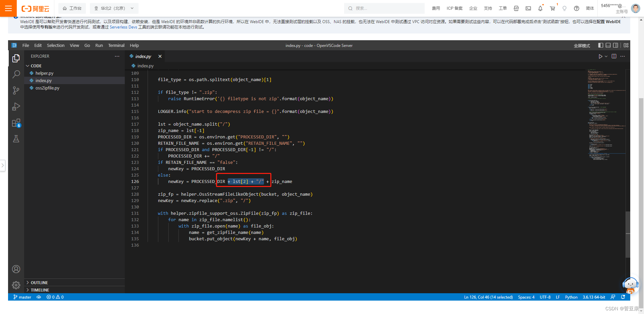The image size is (644, 314).
Task: Split the editor to the right
Action: 614,56
